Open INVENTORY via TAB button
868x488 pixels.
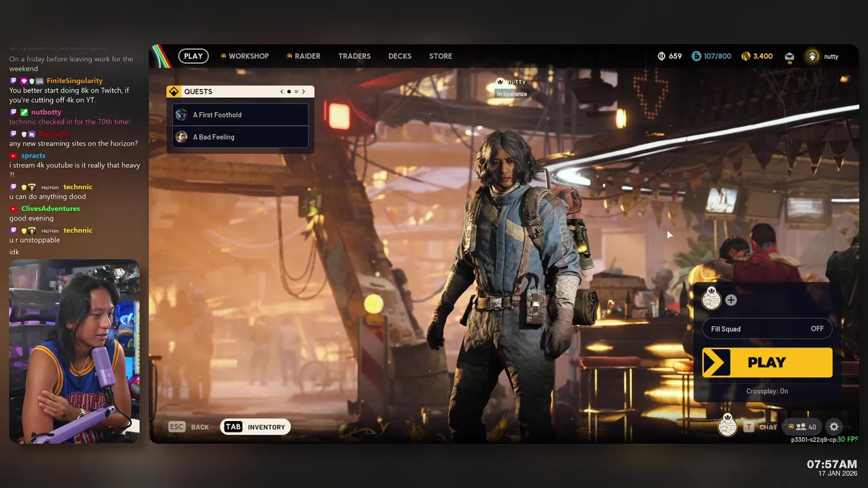256,427
